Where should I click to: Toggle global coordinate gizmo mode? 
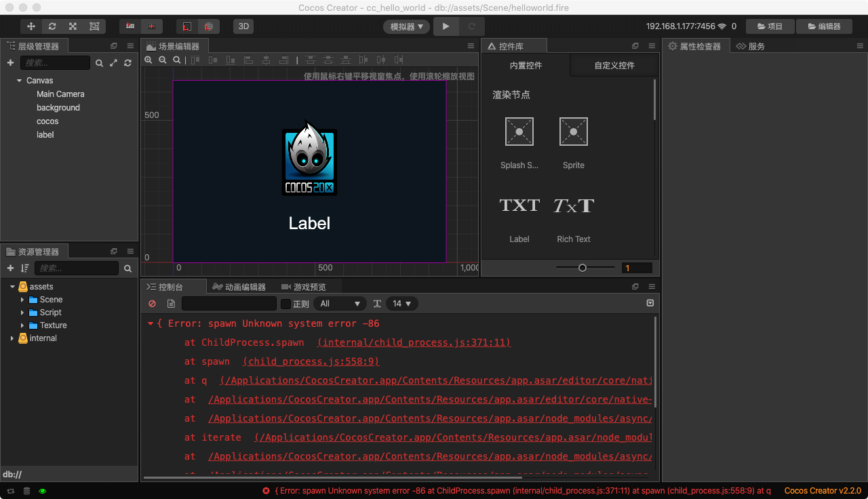click(x=209, y=26)
